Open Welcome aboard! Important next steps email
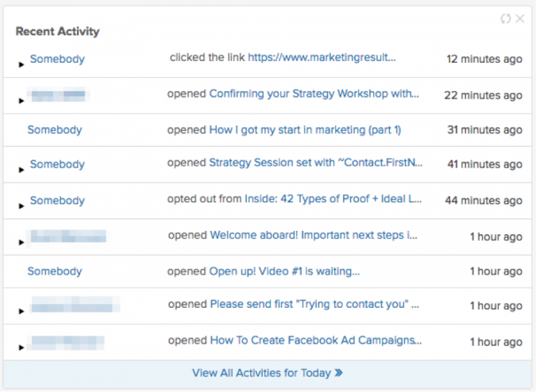 click(x=314, y=235)
